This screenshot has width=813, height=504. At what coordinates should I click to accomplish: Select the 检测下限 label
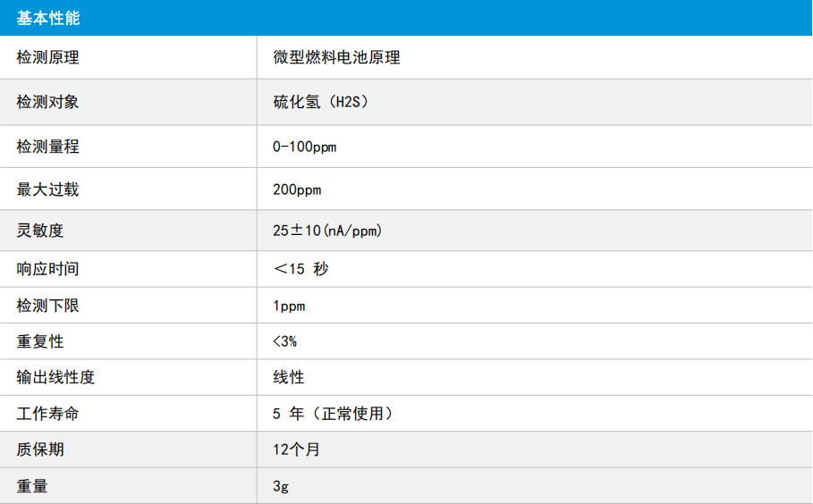47,305
